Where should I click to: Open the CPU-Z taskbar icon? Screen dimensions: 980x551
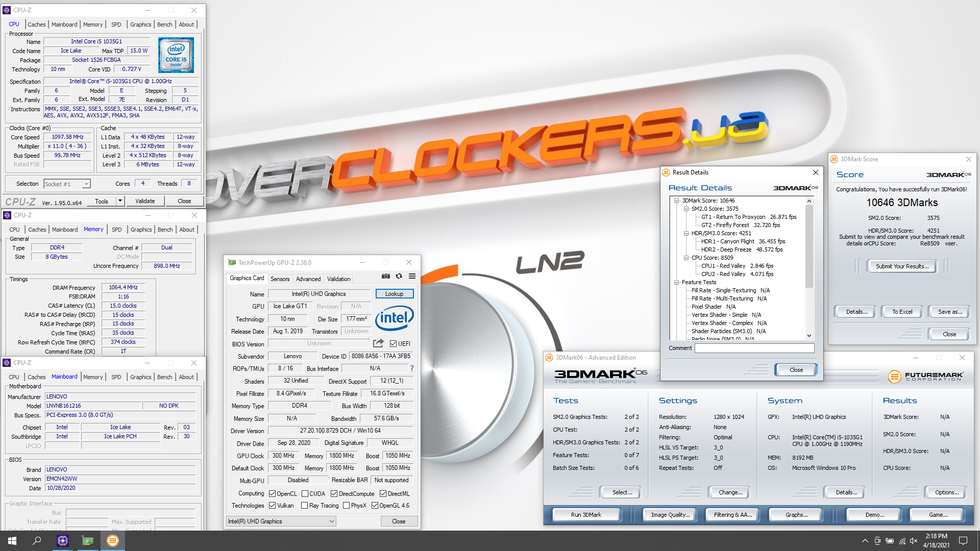63,541
